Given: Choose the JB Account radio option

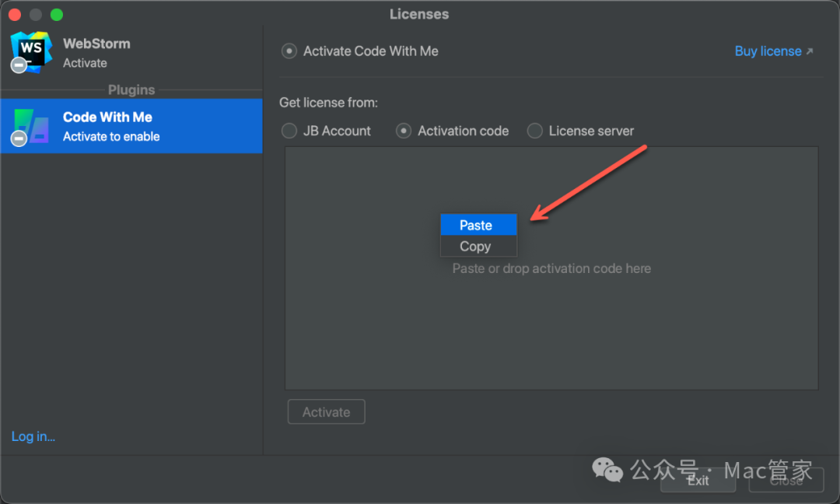Looking at the screenshot, I should click(x=289, y=131).
